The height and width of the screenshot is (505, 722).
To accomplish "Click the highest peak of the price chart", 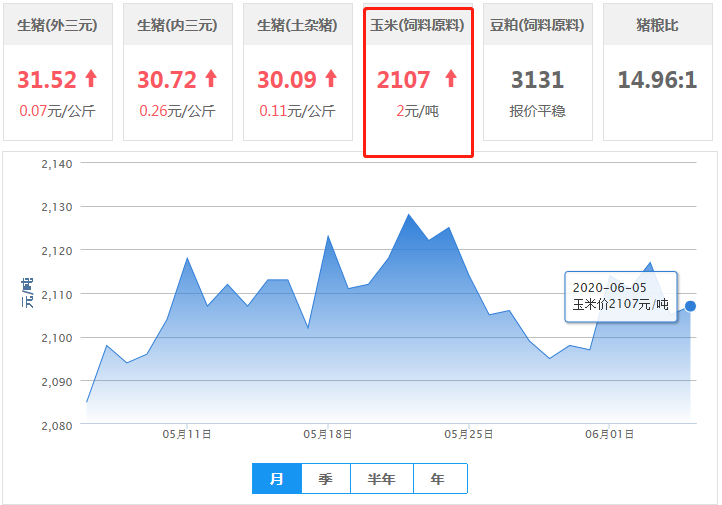I will point(408,214).
